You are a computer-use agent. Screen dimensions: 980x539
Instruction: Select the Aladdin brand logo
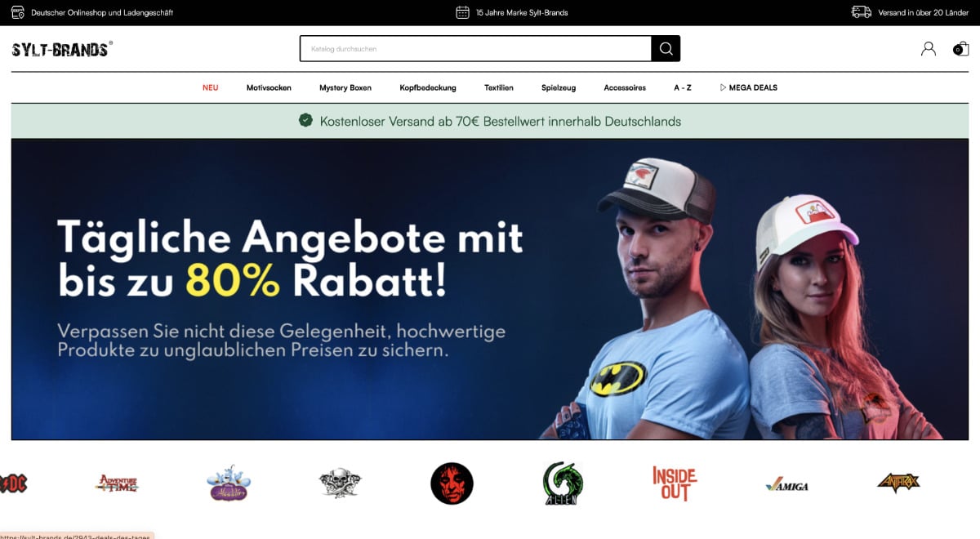[x=229, y=483]
